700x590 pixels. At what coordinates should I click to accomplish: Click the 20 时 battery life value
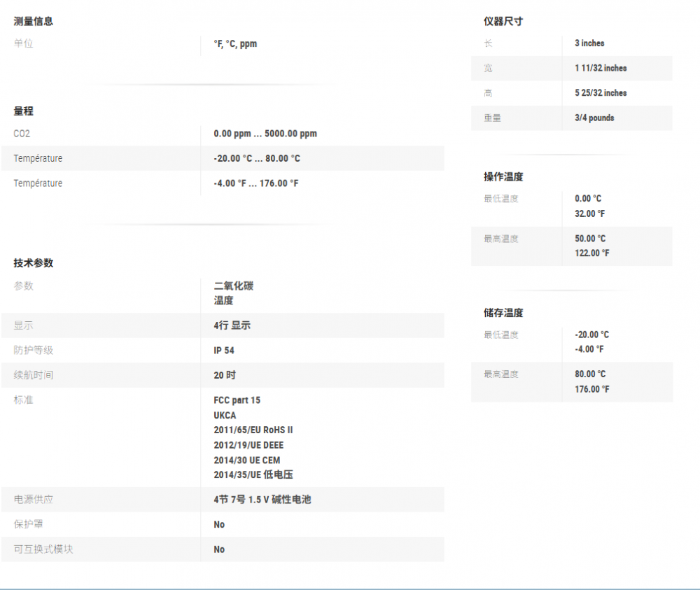[224, 375]
